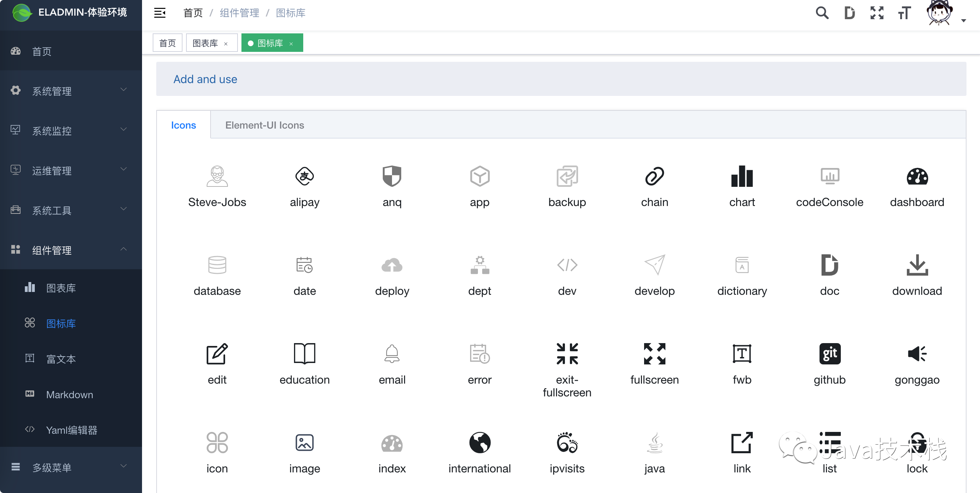Select the database icon
The width and height of the screenshot is (980, 493).
coord(217,265)
